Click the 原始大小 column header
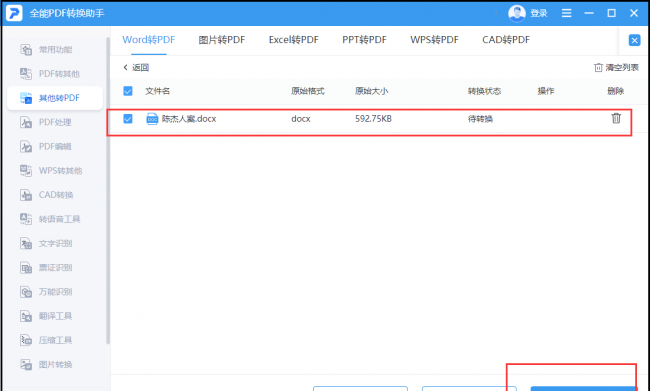 tap(371, 91)
